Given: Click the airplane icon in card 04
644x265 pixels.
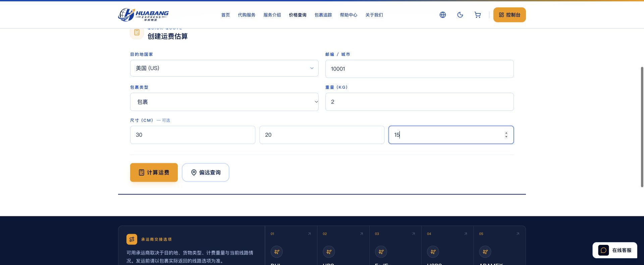Looking at the screenshot, I should click(433, 252).
